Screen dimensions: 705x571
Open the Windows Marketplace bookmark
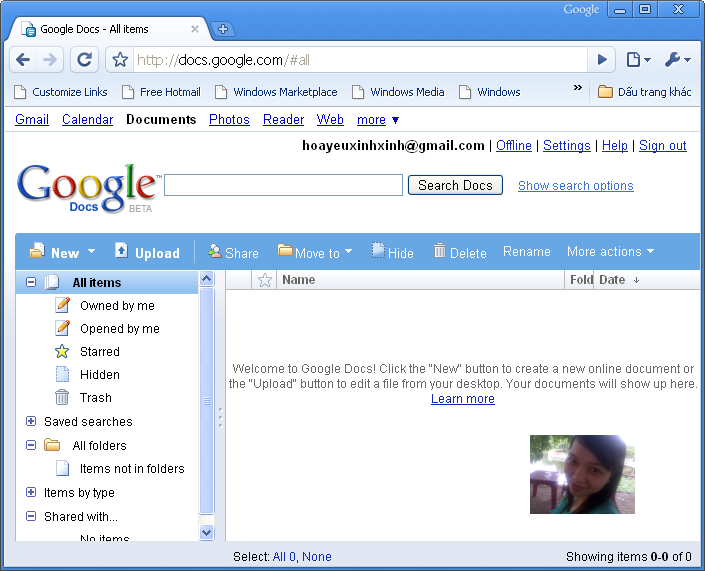coord(276,92)
